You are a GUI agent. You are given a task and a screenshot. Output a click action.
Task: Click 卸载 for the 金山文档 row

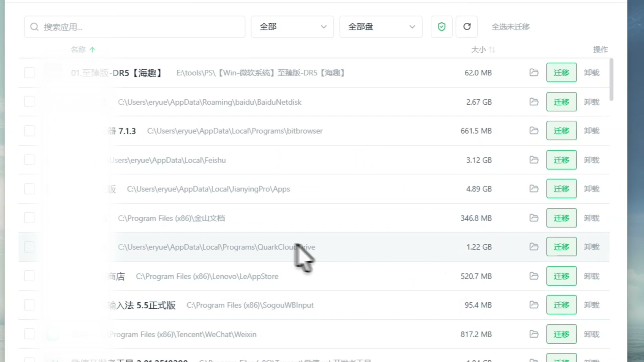click(x=592, y=218)
